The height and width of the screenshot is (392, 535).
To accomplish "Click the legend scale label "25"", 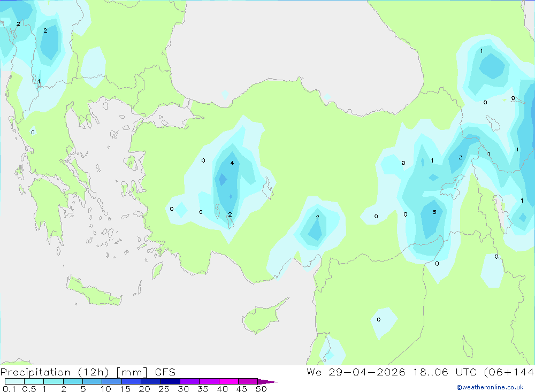I will click(164, 389).
